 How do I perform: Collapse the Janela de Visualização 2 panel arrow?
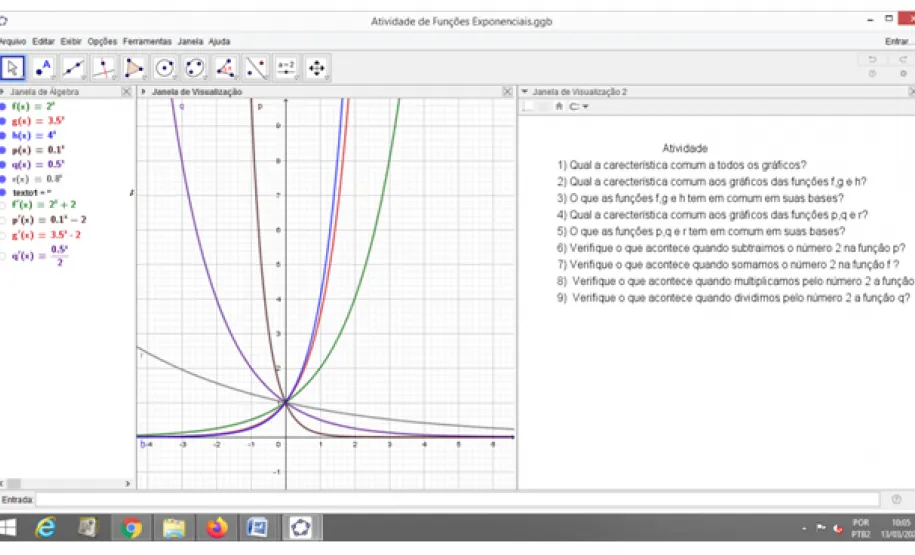pos(525,92)
